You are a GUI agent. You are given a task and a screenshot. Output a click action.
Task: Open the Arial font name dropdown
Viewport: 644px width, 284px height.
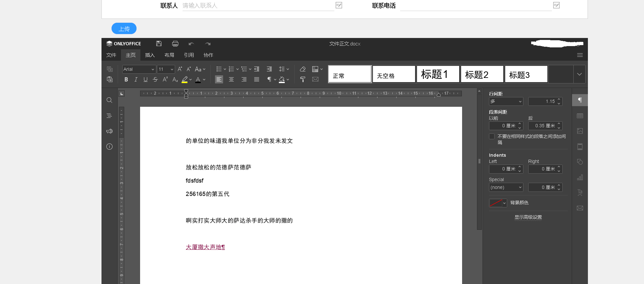152,69
